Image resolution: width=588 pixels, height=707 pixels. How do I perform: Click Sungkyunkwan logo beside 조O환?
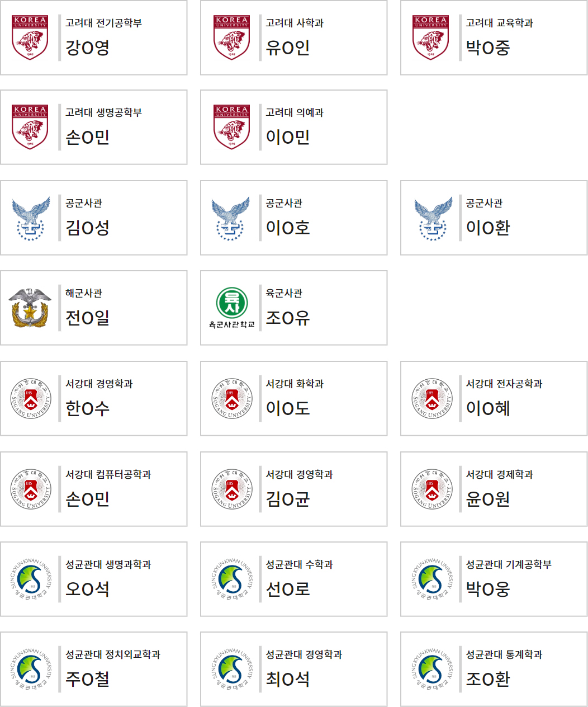431,670
